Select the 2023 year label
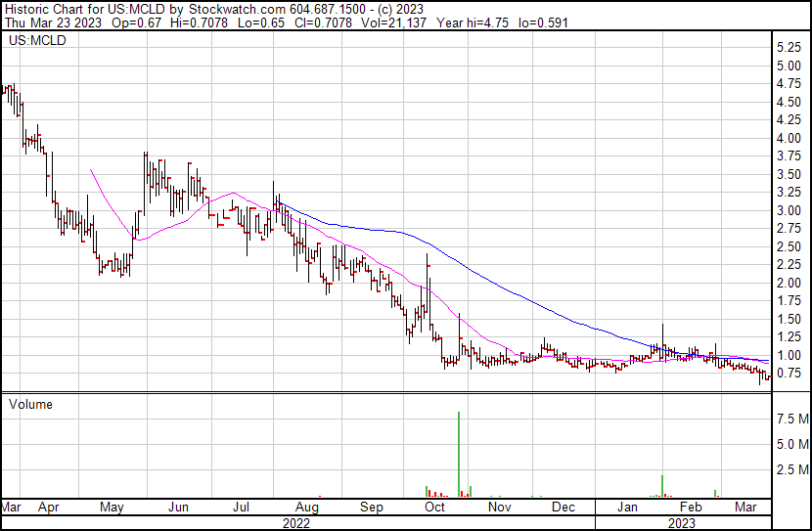The image size is (812, 531). click(x=683, y=522)
